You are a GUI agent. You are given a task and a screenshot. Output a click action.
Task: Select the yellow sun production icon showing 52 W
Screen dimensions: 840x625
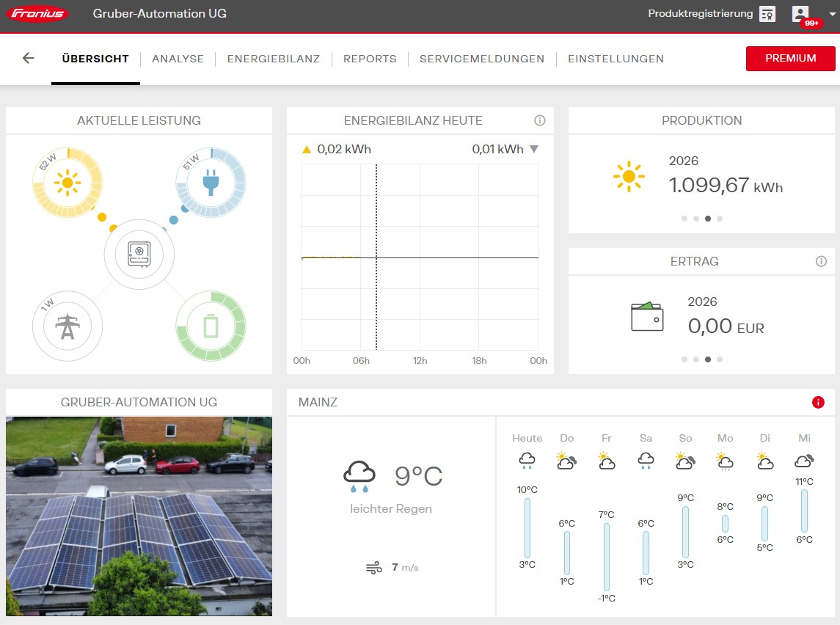[x=67, y=183]
